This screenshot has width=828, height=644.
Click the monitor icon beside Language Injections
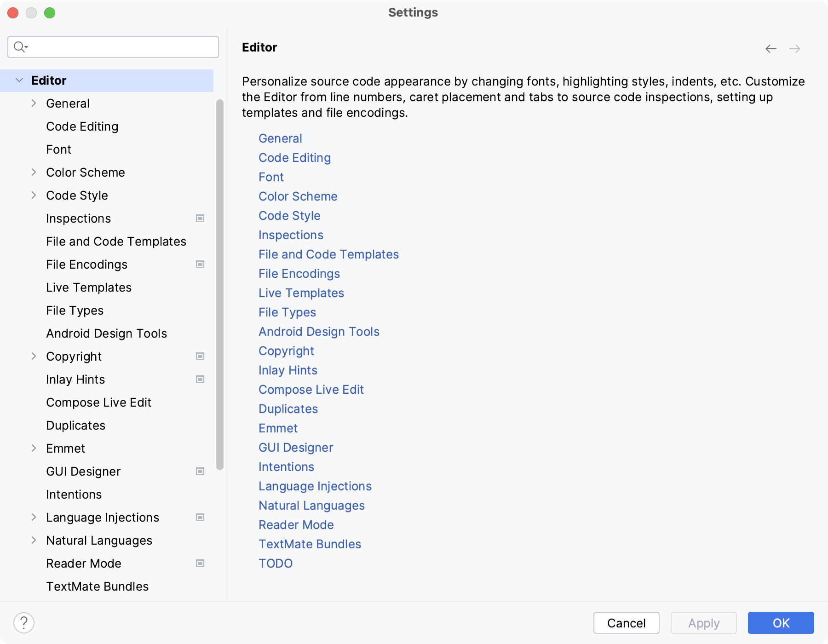point(200,517)
